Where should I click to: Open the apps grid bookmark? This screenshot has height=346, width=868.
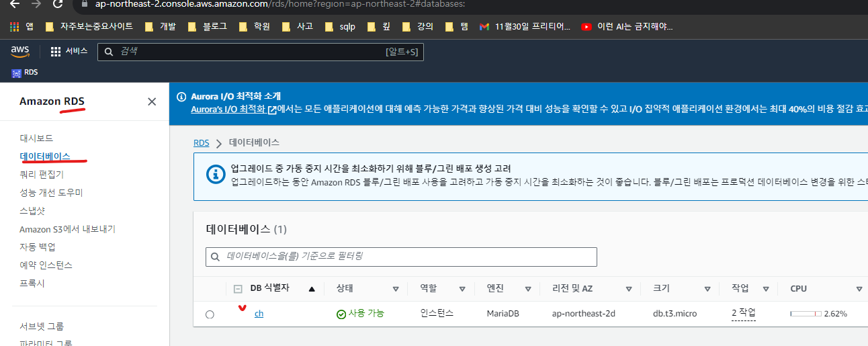(x=21, y=27)
